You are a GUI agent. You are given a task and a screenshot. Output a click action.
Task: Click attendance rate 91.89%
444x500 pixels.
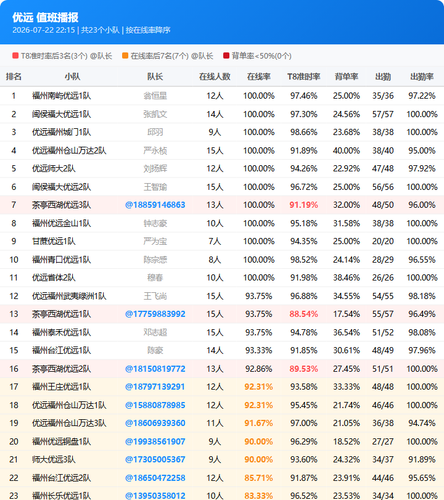click(422, 459)
